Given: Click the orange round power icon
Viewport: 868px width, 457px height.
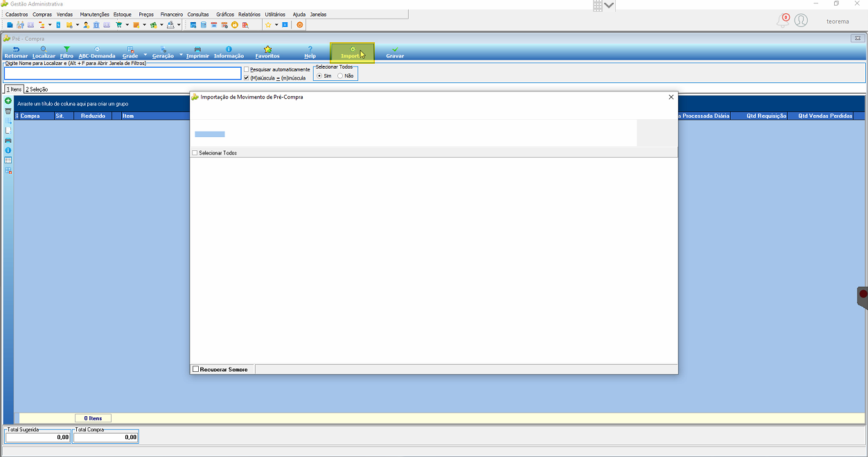Looking at the screenshot, I should click(x=300, y=25).
